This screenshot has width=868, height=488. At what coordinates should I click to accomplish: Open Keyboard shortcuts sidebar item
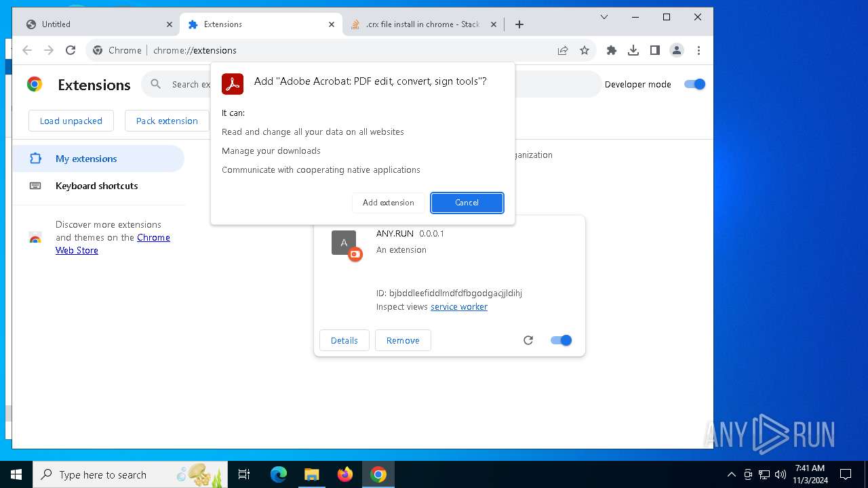click(x=98, y=186)
